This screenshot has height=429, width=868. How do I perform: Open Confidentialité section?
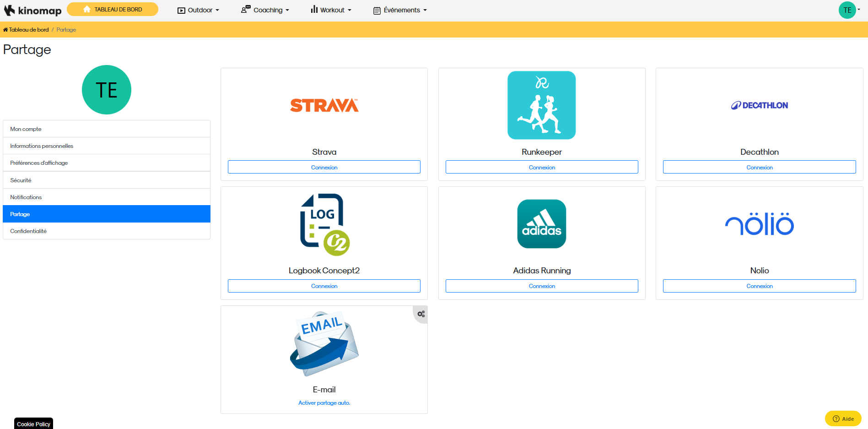point(107,231)
